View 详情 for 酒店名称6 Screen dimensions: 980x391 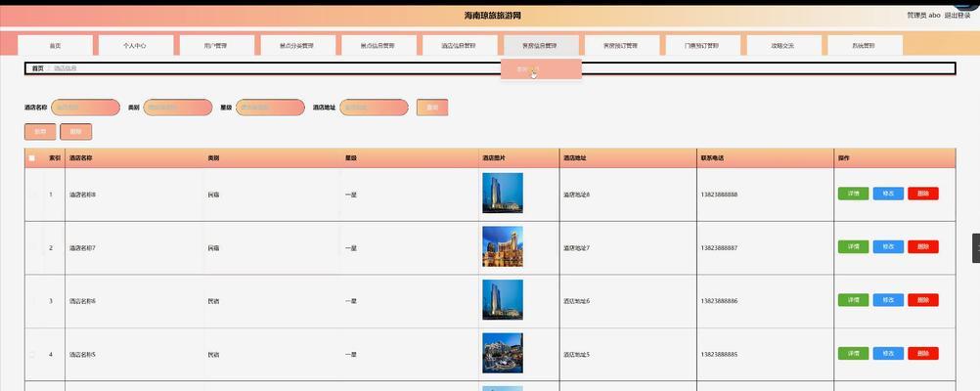pos(853,300)
